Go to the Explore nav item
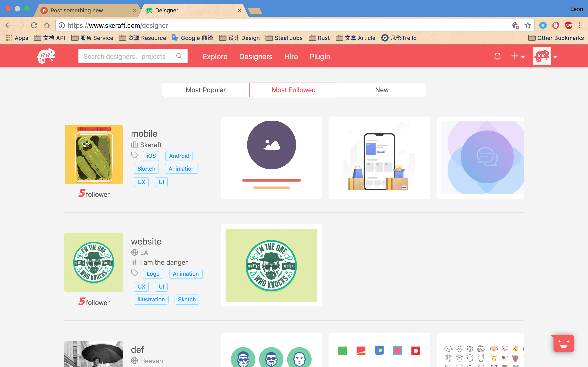 pos(215,57)
